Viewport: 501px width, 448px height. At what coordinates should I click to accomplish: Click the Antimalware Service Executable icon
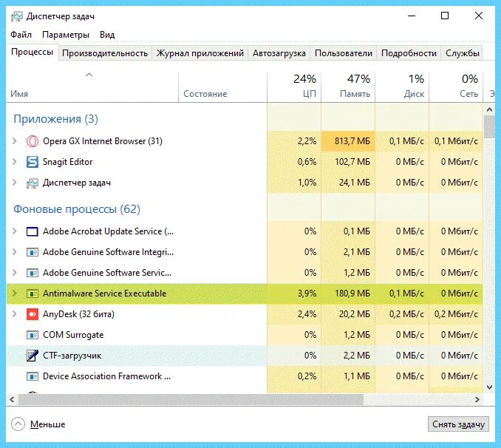point(33,293)
